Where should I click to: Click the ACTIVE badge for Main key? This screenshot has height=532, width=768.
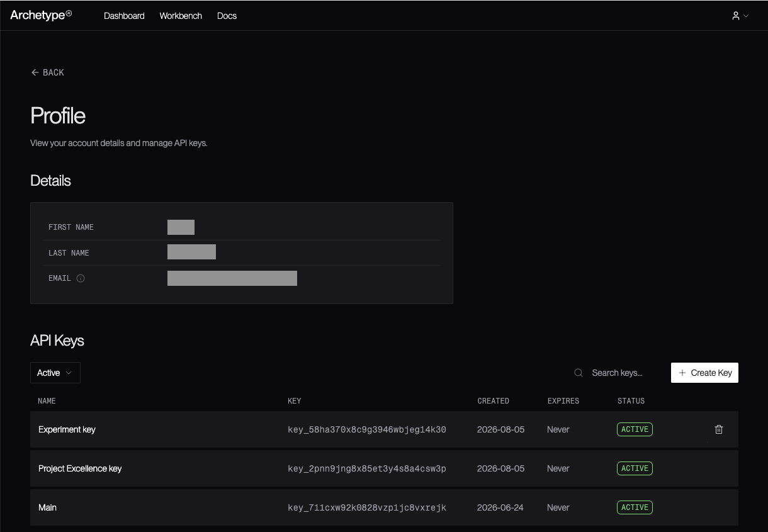point(635,507)
